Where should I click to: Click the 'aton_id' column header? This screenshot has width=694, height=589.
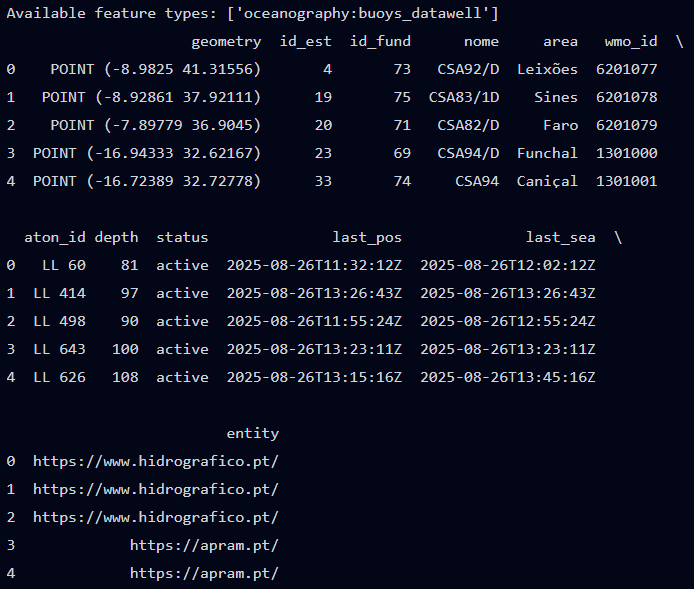[x=55, y=237]
